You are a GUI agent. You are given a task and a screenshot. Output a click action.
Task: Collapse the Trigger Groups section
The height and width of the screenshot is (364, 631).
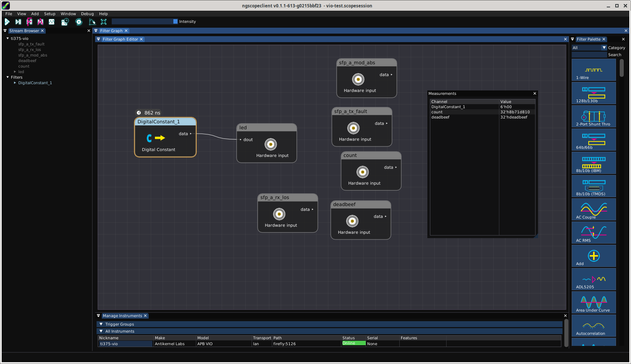click(101, 324)
